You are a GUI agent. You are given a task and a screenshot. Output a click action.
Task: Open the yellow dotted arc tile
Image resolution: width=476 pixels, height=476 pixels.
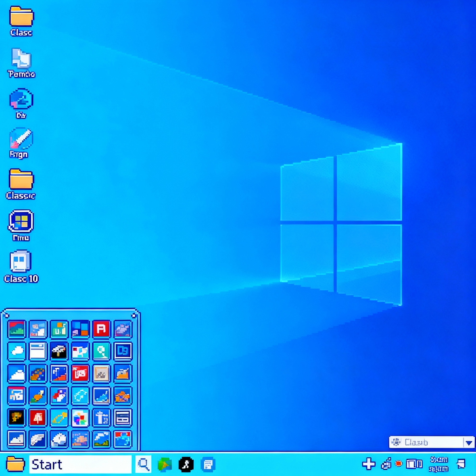click(59, 417)
